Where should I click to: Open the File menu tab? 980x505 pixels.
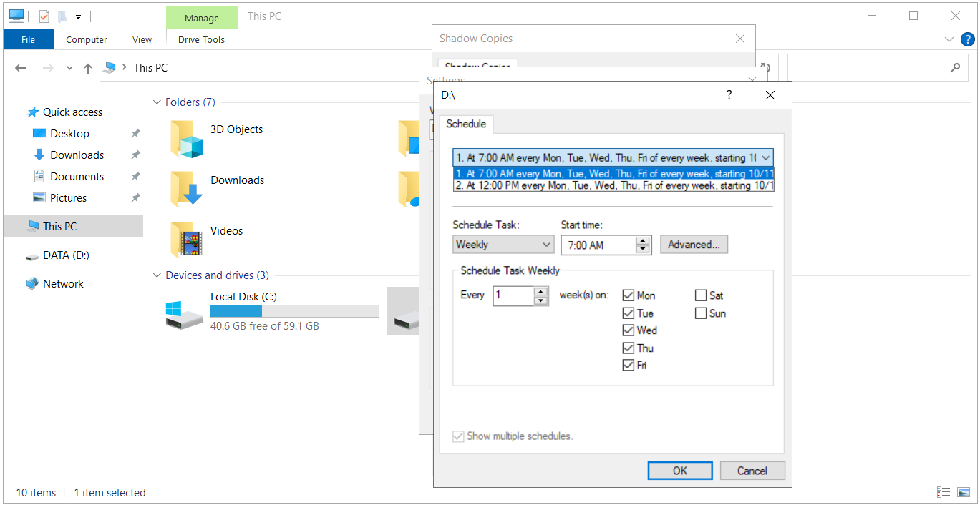29,40
